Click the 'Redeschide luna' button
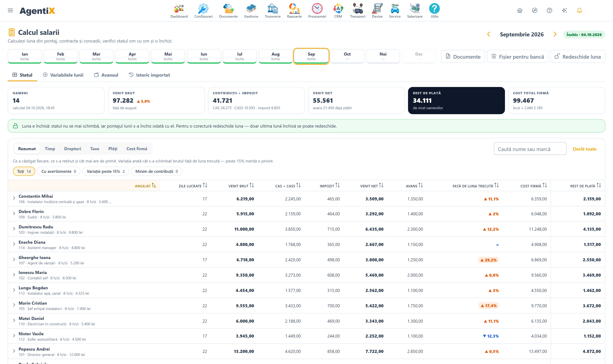 click(578, 56)
